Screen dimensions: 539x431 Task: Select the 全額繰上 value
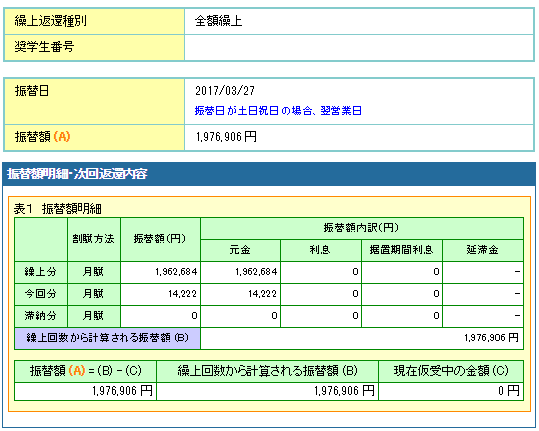218,21
